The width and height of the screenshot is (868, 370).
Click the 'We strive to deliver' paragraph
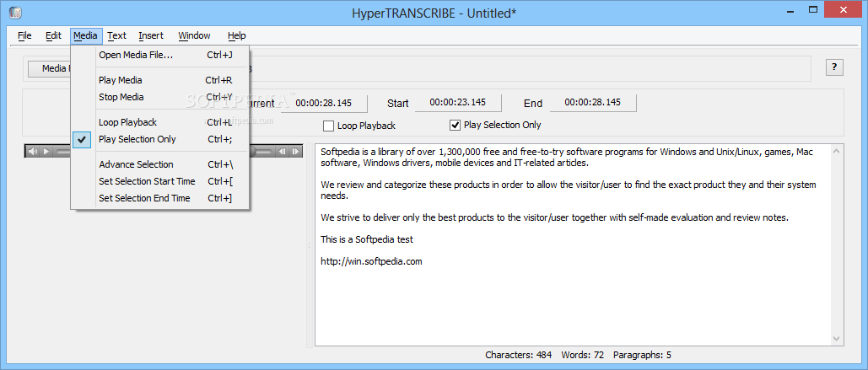[554, 217]
